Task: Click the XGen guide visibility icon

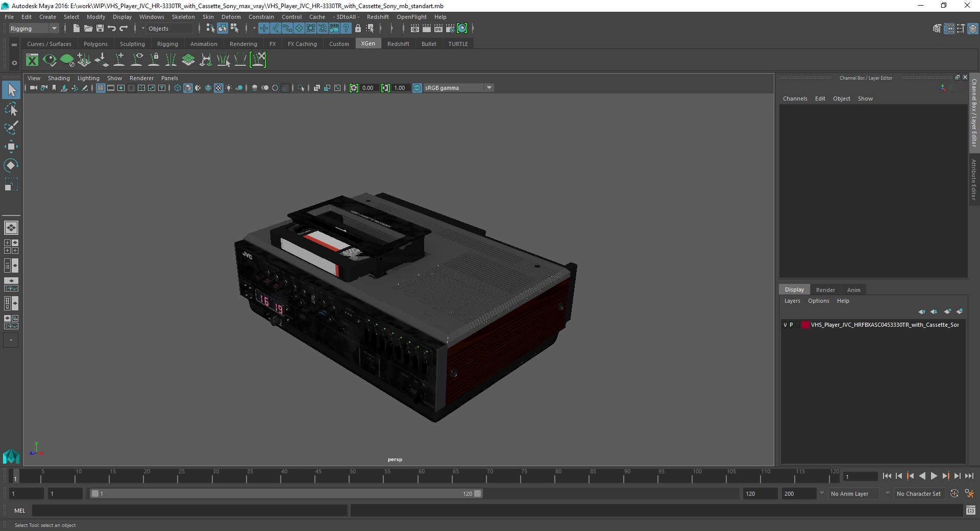Action: click(x=136, y=60)
